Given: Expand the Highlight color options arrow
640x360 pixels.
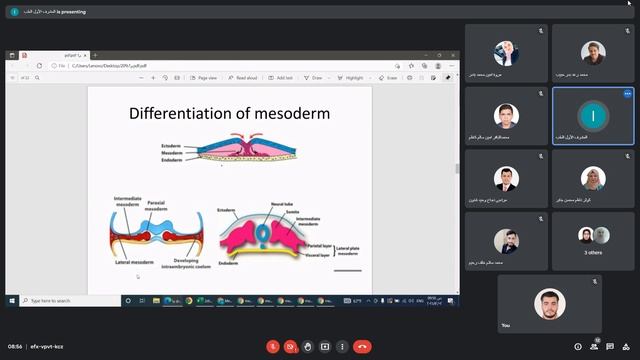Looking at the screenshot, I should (x=370, y=78).
